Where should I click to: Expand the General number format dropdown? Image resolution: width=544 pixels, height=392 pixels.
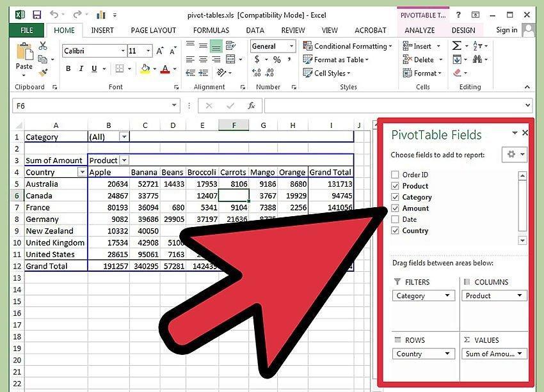pyautogui.click(x=291, y=46)
